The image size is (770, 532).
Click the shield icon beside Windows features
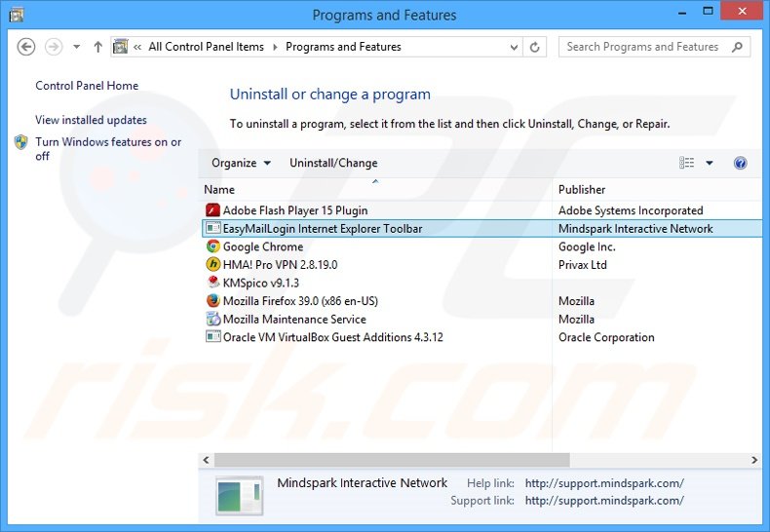tap(21, 142)
